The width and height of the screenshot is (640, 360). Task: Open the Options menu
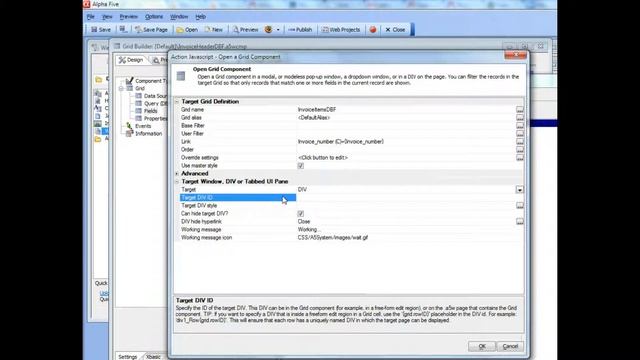[x=154, y=17]
